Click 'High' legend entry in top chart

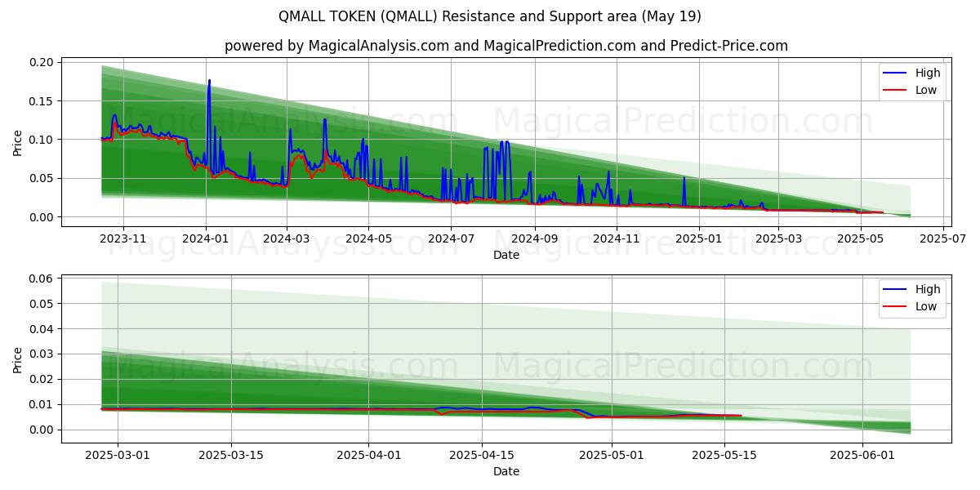928,73
